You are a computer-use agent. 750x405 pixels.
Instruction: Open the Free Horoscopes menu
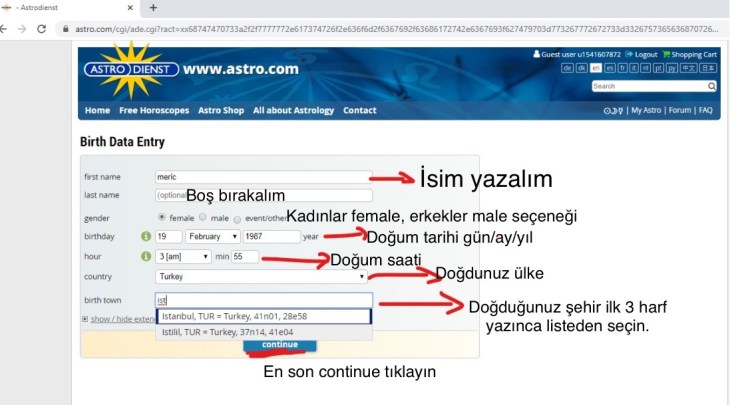pos(154,110)
